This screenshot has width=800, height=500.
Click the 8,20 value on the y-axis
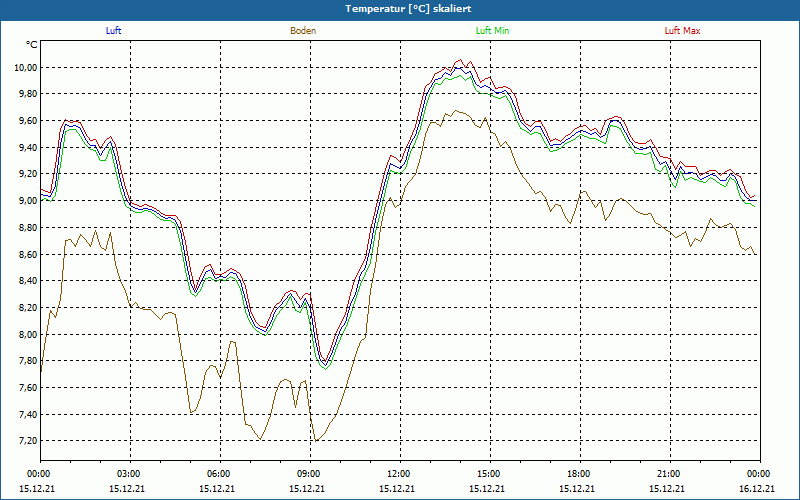[28, 308]
